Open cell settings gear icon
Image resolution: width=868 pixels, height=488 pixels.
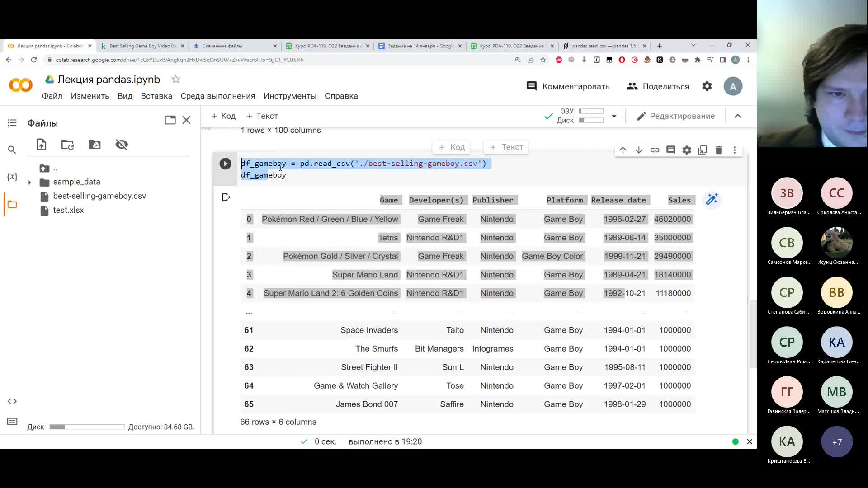pyautogui.click(x=687, y=150)
